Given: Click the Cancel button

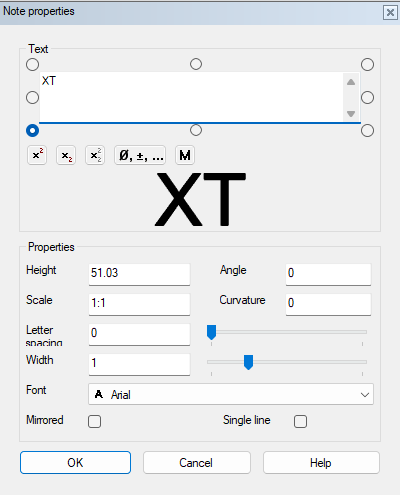Looking at the screenshot, I should [197, 463].
